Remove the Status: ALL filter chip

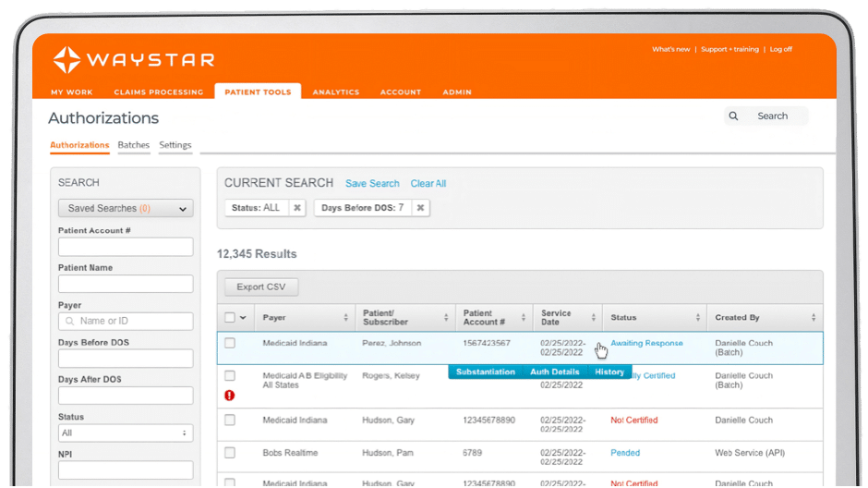(x=297, y=208)
